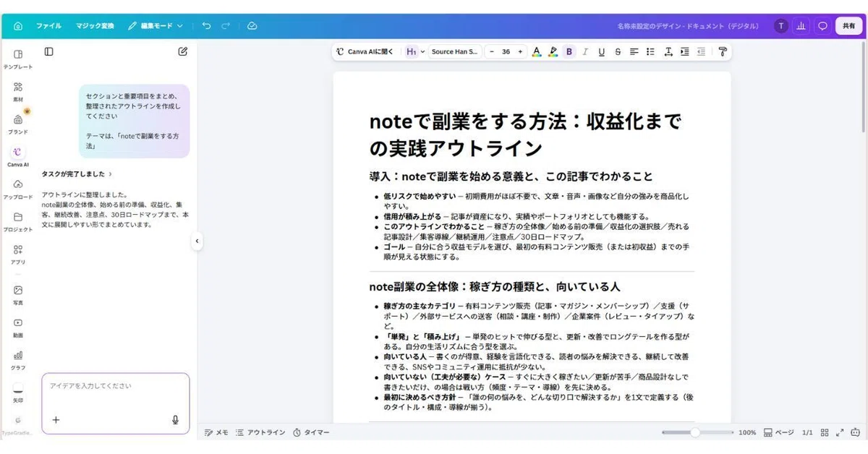Open プロジェクト in the sidebar
This screenshot has width=868, height=454.
18,222
